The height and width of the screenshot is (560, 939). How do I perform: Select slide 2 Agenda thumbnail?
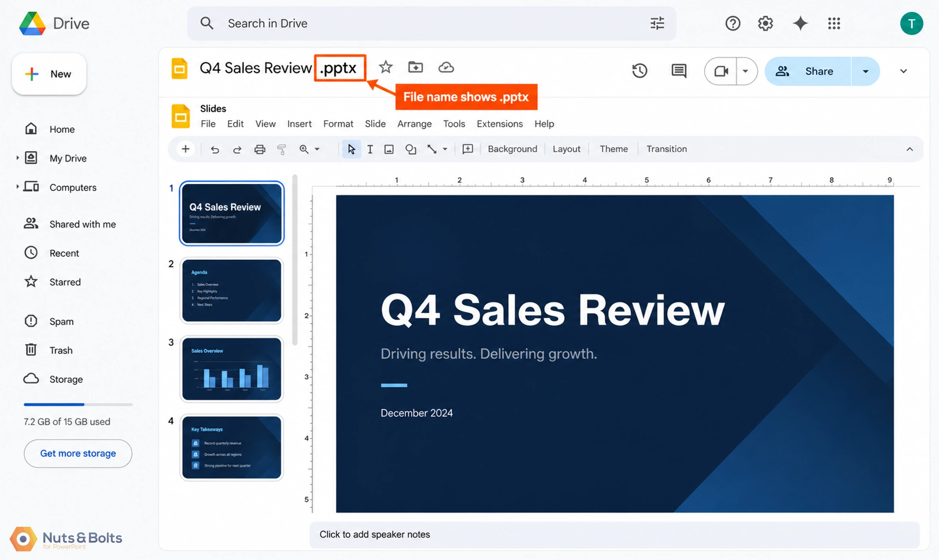point(232,291)
